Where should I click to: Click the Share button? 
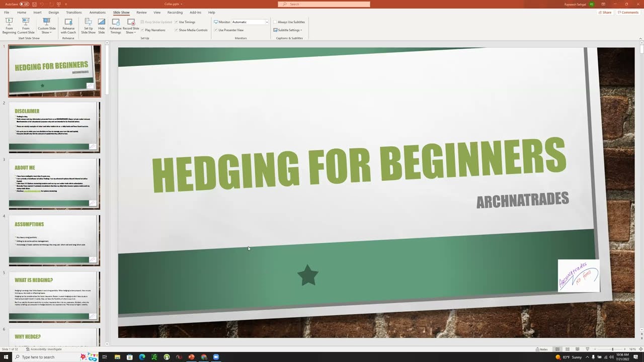pyautogui.click(x=605, y=12)
